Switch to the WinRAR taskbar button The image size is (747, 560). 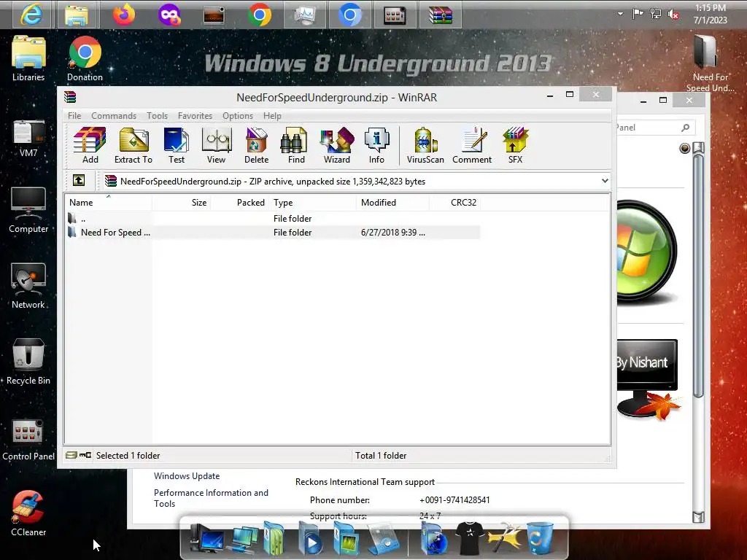tap(440, 15)
